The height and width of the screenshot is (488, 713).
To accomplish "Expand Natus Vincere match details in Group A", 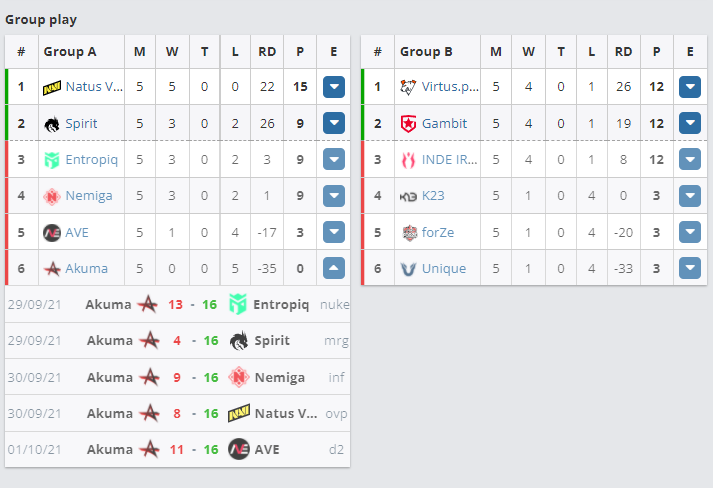I will 334,87.
